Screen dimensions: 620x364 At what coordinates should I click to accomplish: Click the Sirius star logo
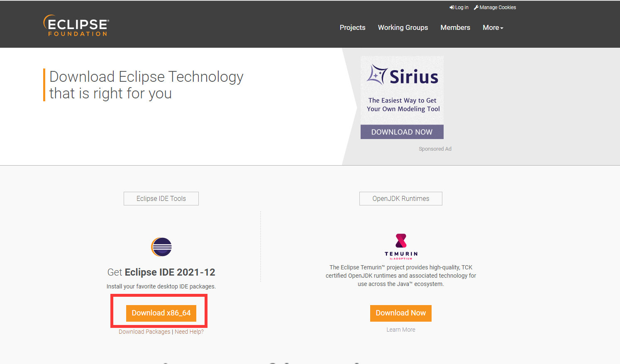(x=378, y=75)
